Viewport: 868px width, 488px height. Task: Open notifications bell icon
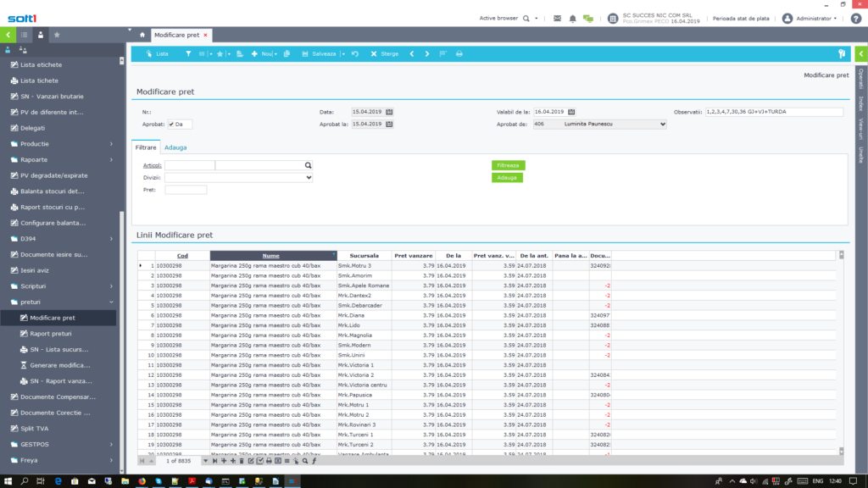572,19
